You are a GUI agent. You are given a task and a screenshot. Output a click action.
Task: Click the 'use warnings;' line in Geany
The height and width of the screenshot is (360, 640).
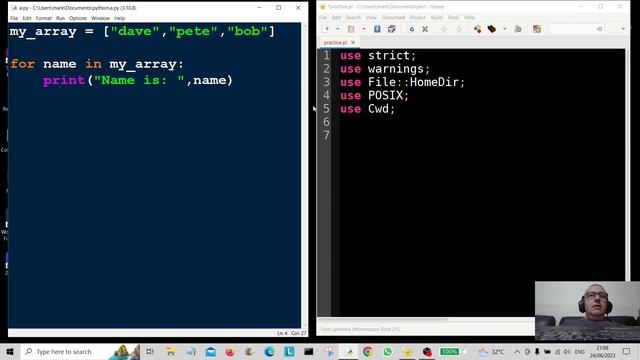point(385,69)
